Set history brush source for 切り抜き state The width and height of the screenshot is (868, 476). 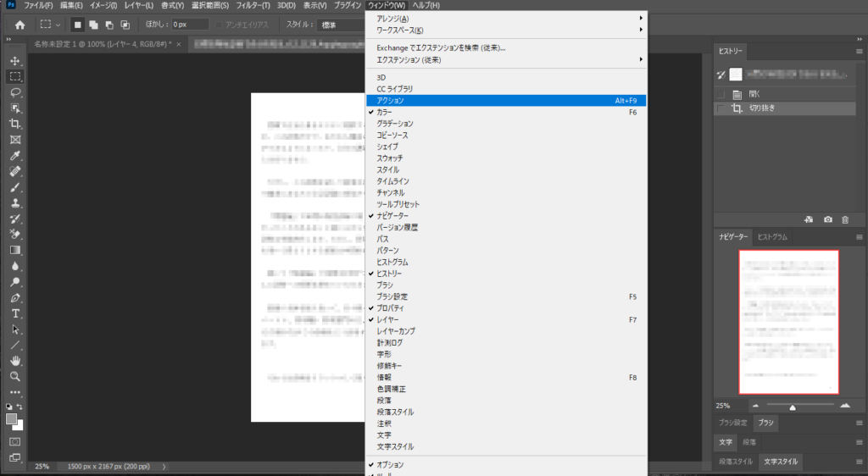[721, 108]
